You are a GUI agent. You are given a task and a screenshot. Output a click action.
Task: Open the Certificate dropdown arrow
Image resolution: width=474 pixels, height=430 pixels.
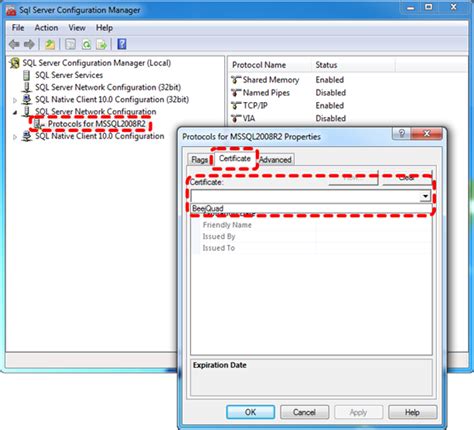pos(425,196)
